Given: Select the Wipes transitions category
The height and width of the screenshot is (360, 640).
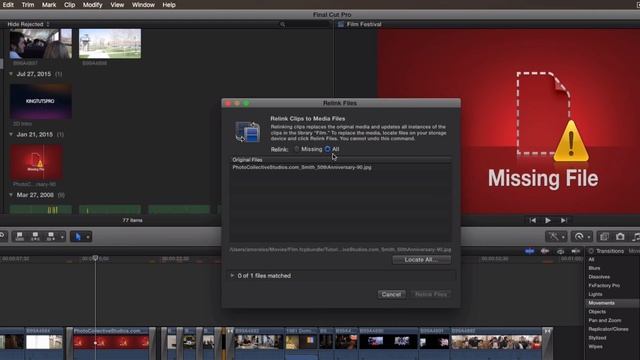Looking at the screenshot, I should pos(596,347).
